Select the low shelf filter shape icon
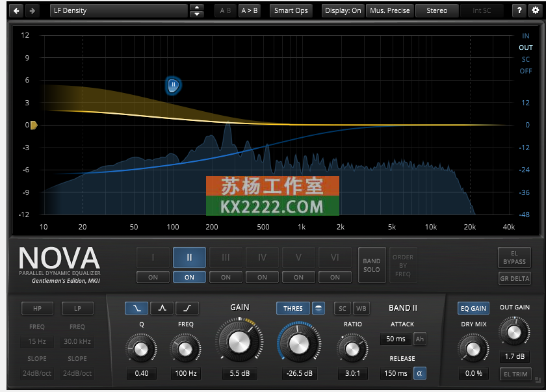 (x=137, y=308)
